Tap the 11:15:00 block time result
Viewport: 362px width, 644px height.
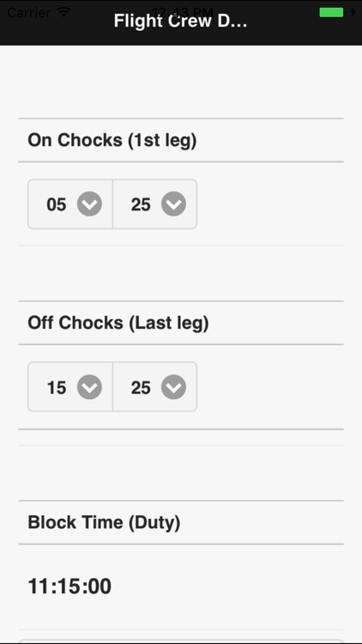tap(69, 586)
